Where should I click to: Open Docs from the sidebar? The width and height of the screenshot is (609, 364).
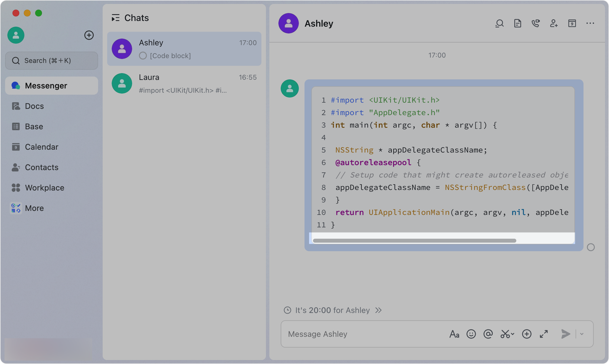pyautogui.click(x=34, y=106)
